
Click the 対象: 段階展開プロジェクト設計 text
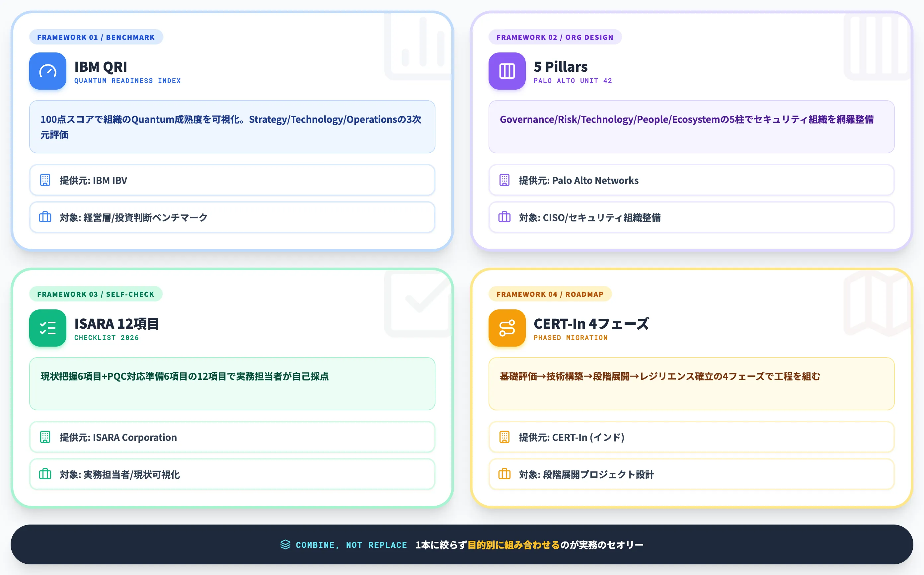tap(587, 475)
